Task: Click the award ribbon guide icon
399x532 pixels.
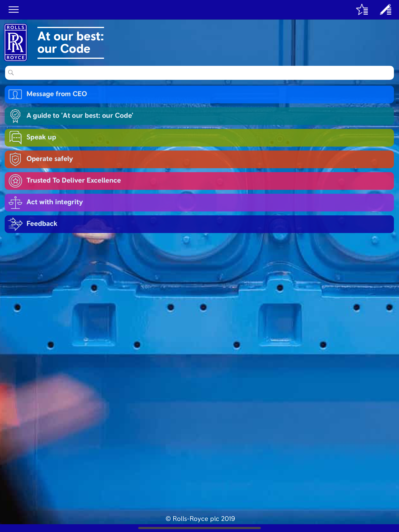Action: [15, 116]
